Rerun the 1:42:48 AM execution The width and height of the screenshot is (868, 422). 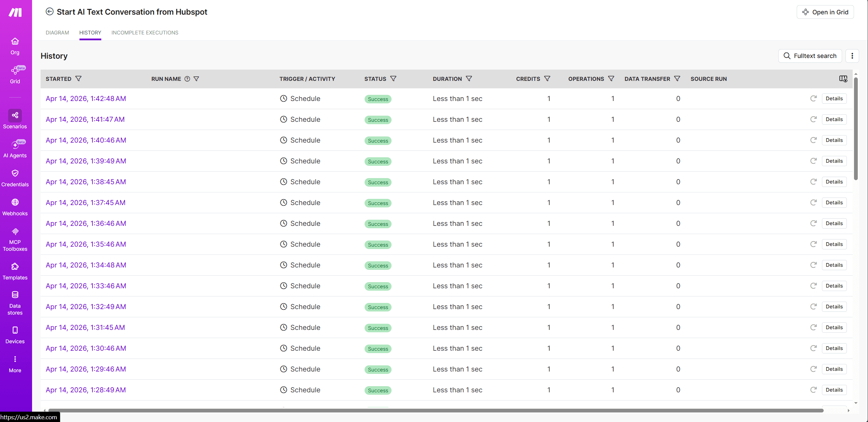click(x=813, y=99)
